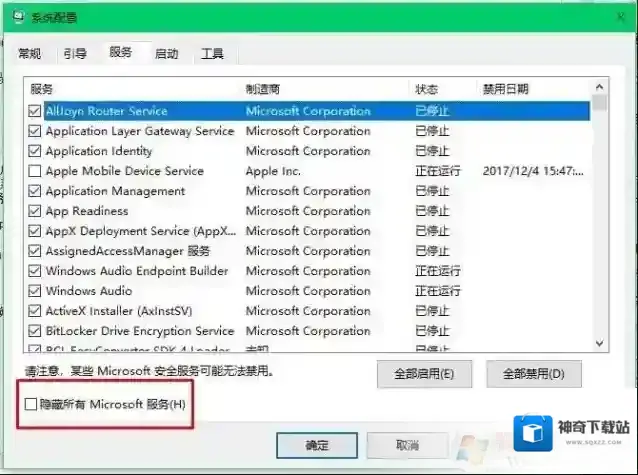Image resolution: width=638 pixels, height=475 pixels.
Task: Open the 引导 tab
Action: point(75,54)
